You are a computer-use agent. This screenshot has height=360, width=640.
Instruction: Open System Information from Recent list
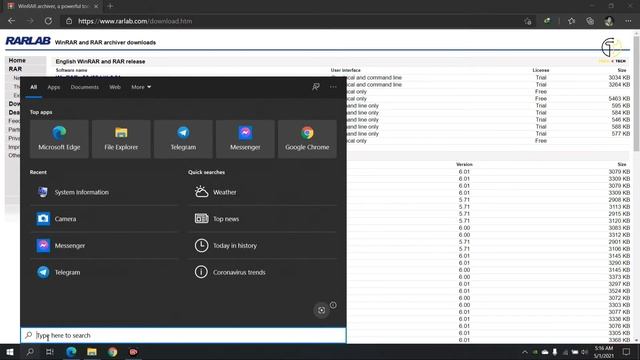(104, 192)
